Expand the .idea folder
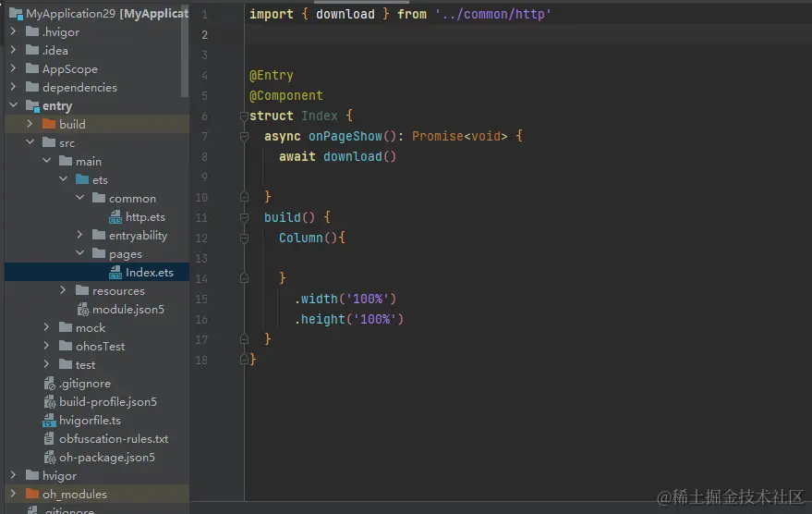Image resolution: width=812 pixels, height=514 pixels. click(x=14, y=50)
